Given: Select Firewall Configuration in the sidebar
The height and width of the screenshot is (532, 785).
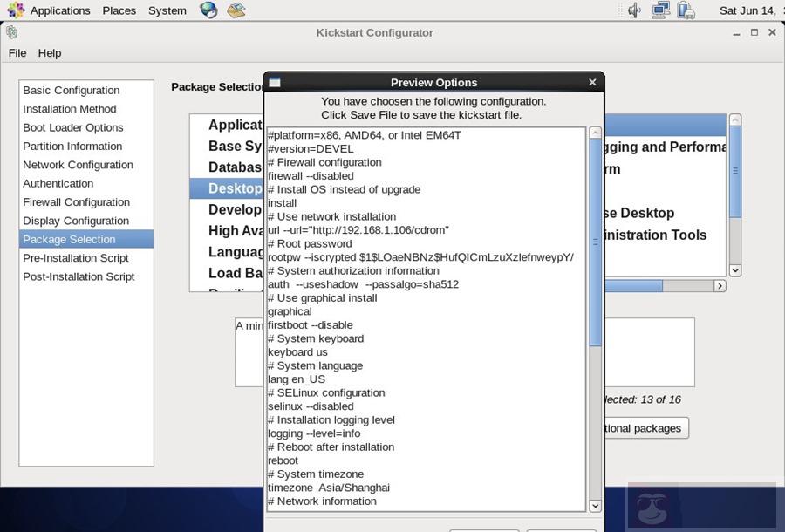Looking at the screenshot, I should point(76,201).
